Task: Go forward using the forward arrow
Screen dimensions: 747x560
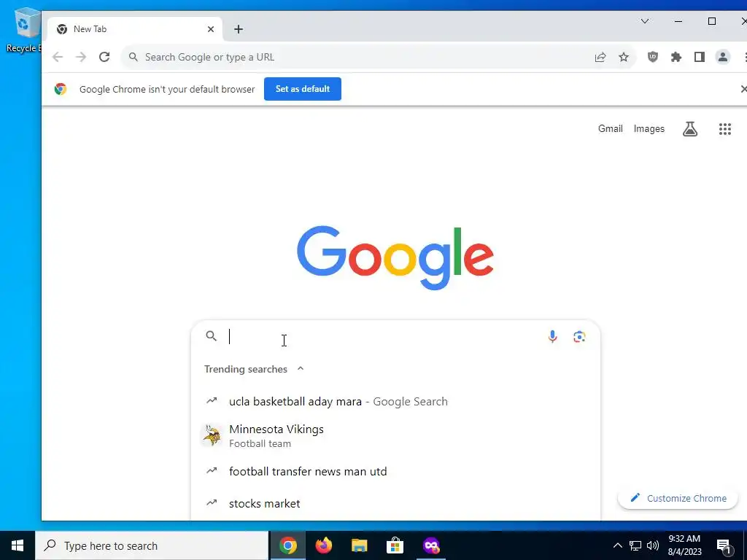Action: (81, 57)
